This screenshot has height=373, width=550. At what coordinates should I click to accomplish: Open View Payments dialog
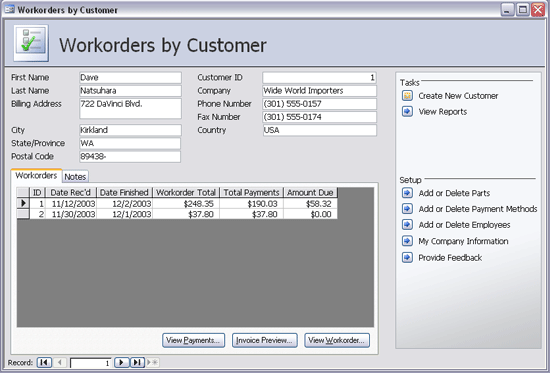point(193,340)
